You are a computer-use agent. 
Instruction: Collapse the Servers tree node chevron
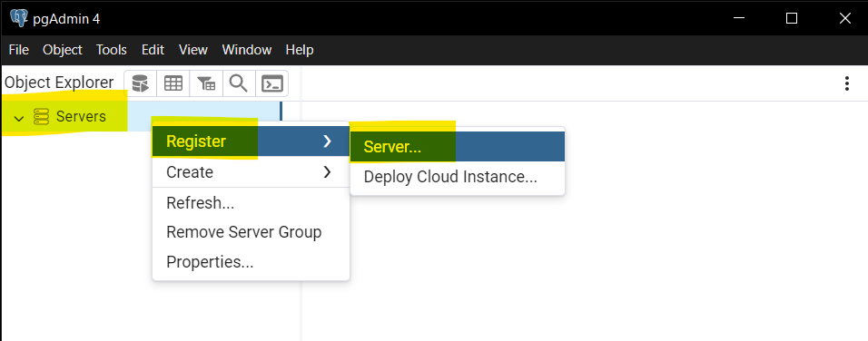tap(19, 118)
